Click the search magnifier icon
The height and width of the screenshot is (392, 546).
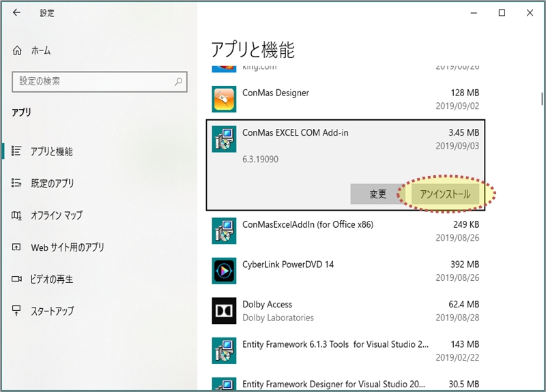pyautogui.click(x=179, y=81)
